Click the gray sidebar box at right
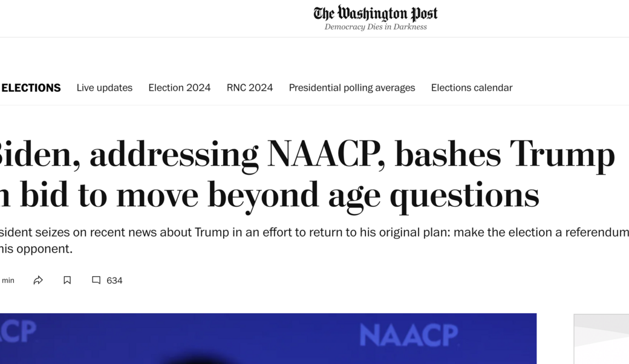The image size is (629, 364). click(601, 339)
